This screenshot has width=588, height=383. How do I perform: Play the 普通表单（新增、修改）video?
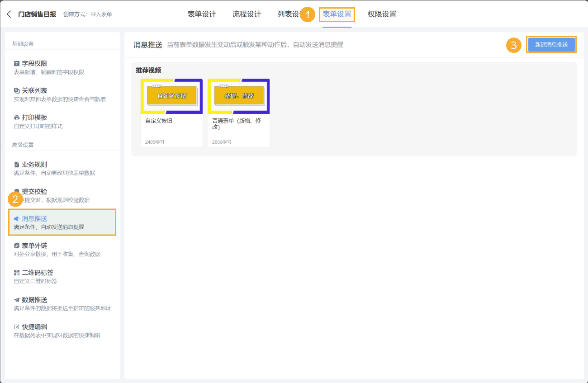pos(238,96)
